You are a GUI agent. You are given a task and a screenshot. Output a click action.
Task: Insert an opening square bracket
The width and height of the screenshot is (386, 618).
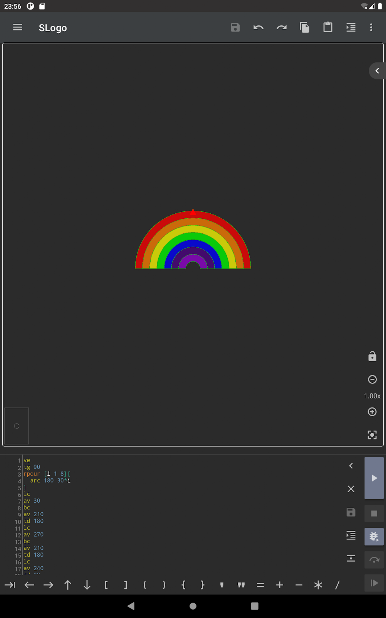pyautogui.click(x=106, y=585)
